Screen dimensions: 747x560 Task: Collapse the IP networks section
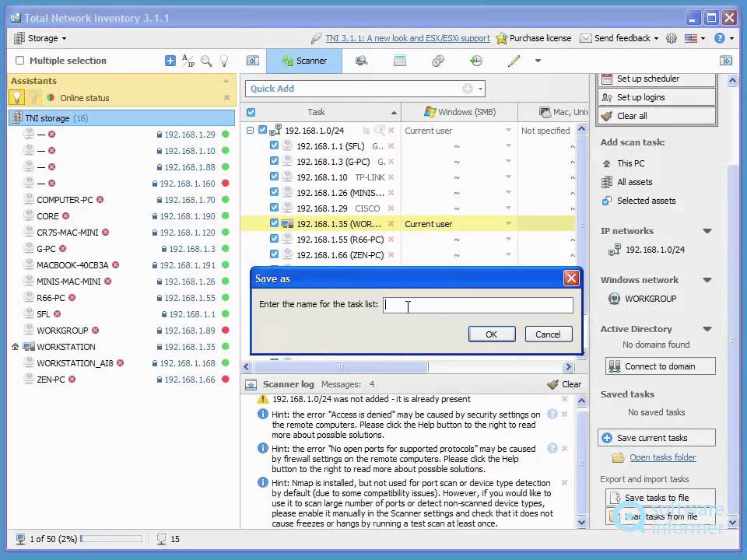pyautogui.click(x=707, y=231)
